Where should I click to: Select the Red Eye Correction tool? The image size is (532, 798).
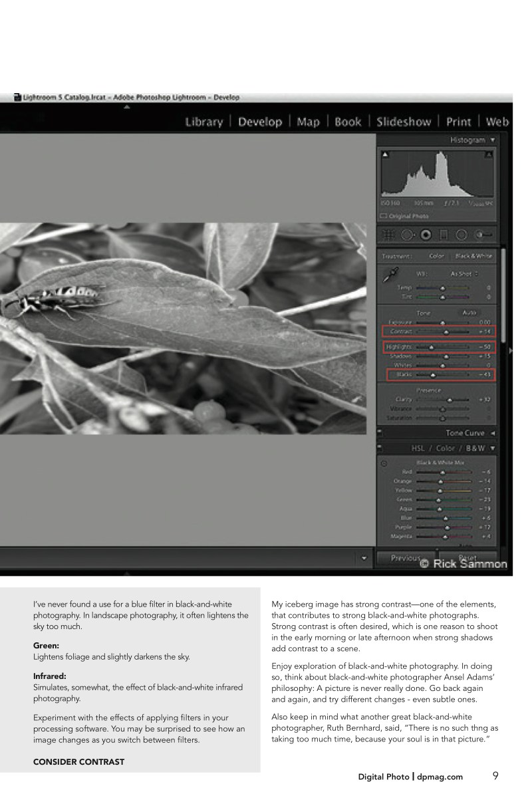pyautogui.click(x=426, y=235)
